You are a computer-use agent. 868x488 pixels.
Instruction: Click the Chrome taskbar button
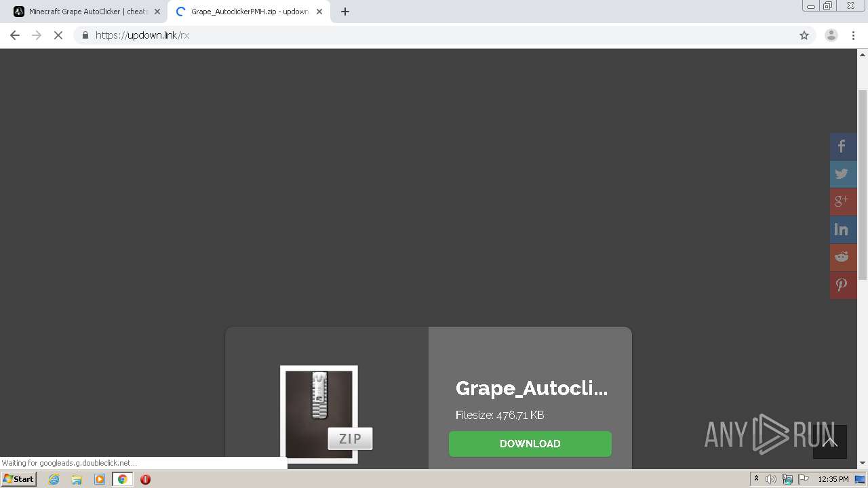[123, 479]
